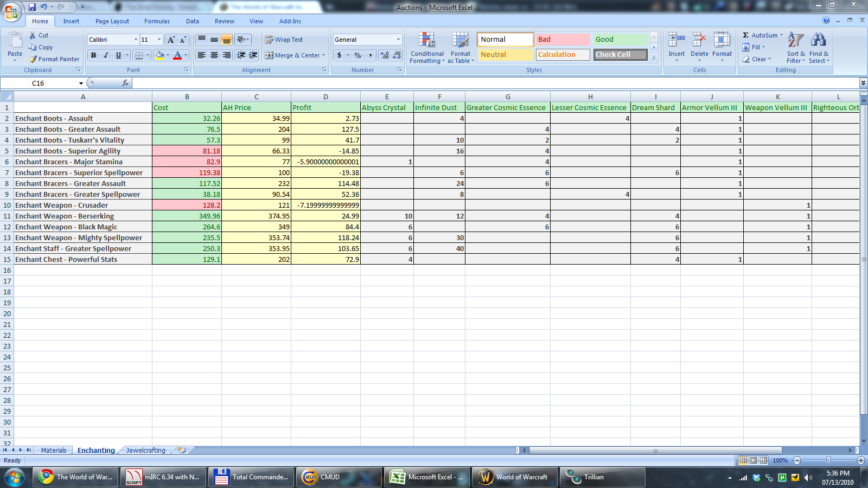Switch to the Formulas ribbon tab

[x=157, y=21]
